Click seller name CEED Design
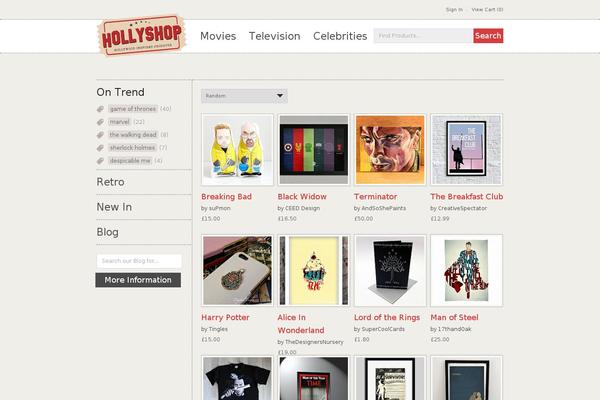600x400 pixels. click(302, 208)
